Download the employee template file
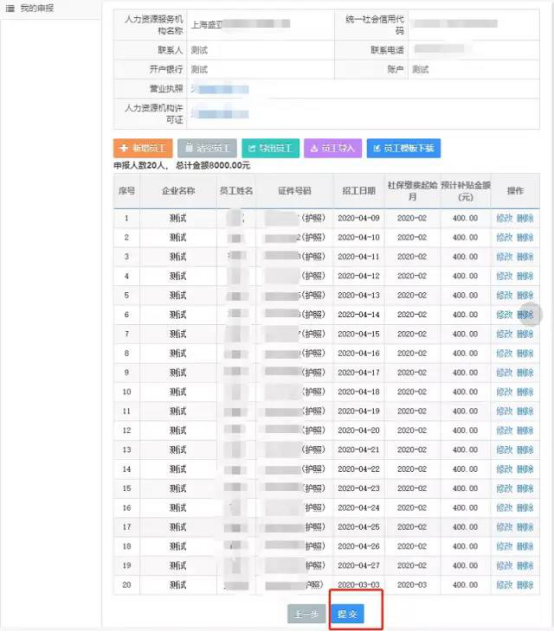The image size is (554, 632). 404,148
